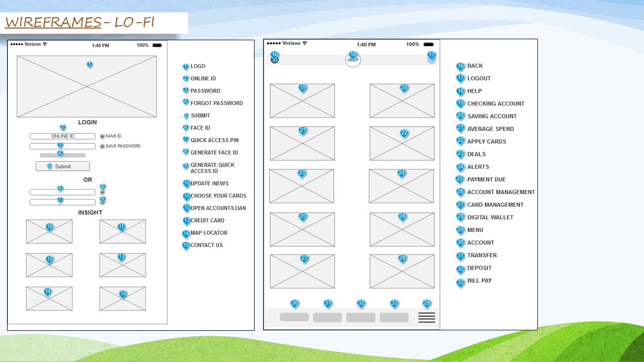The height and width of the screenshot is (362, 644).
Task: Click marker 1 on the logo placeholder
Action: [90, 65]
